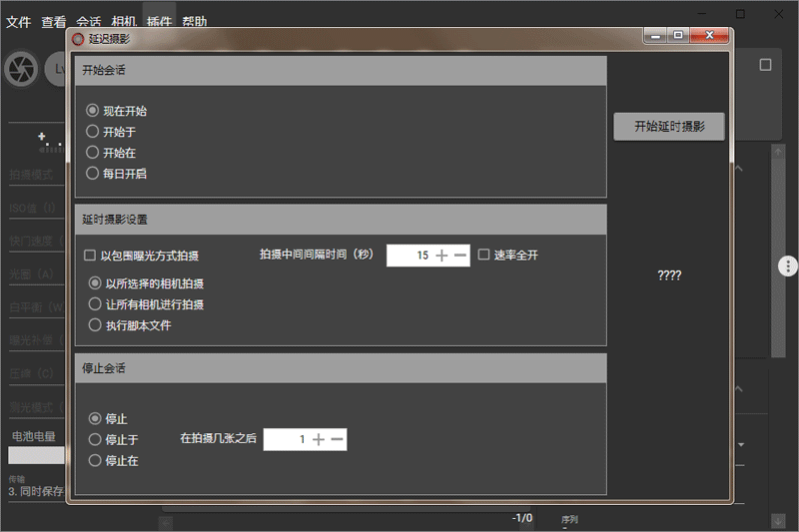The width and height of the screenshot is (799, 532).
Task: Open the 帮助 menu
Action: pyautogui.click(x=194, y=22)
